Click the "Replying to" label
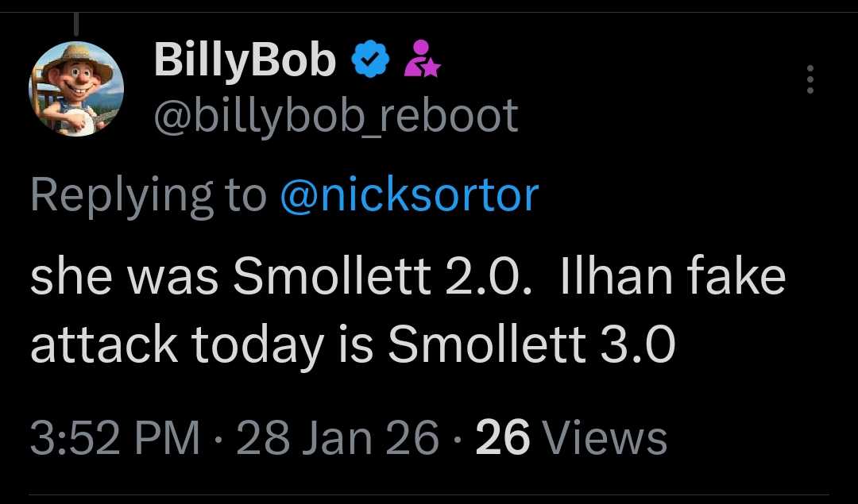This screenshot has width=858, height=504. [x=148, y=194]
